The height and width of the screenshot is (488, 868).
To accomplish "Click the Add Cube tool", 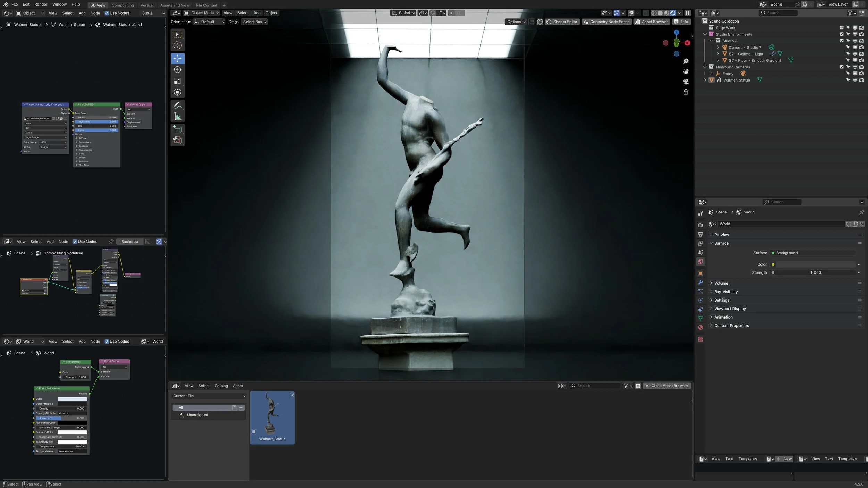I will [177, 130].
